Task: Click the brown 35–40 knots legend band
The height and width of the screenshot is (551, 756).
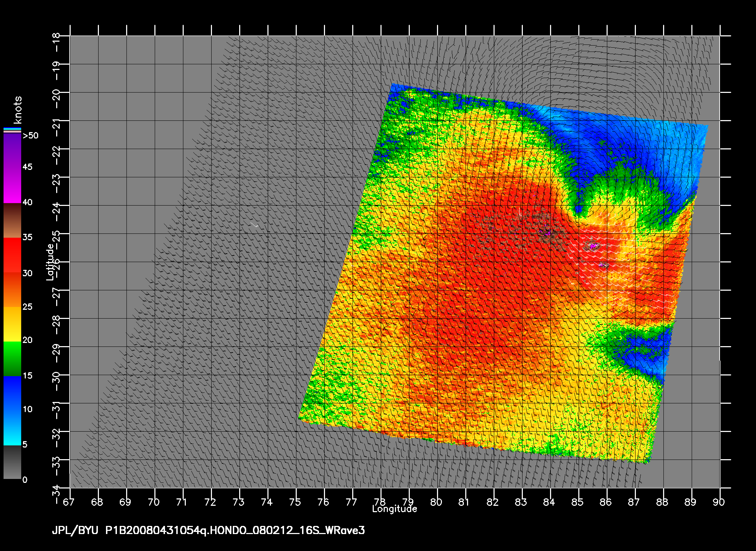Action: click(x=12, y=220)
